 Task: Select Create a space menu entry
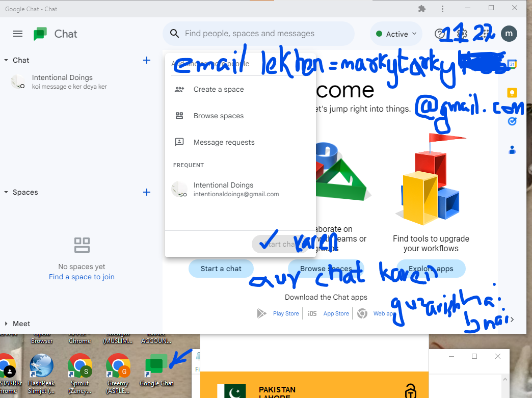coord(240,89)
